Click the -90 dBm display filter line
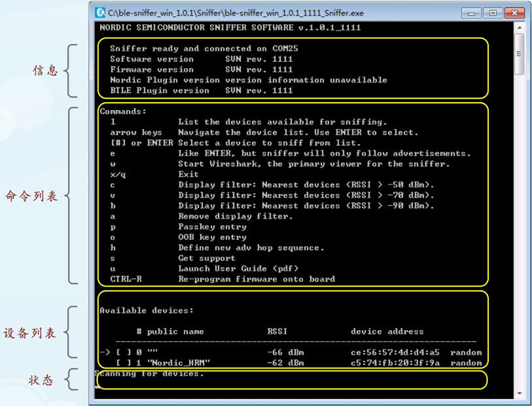The image size is (532, 406). tap(306, 206)
